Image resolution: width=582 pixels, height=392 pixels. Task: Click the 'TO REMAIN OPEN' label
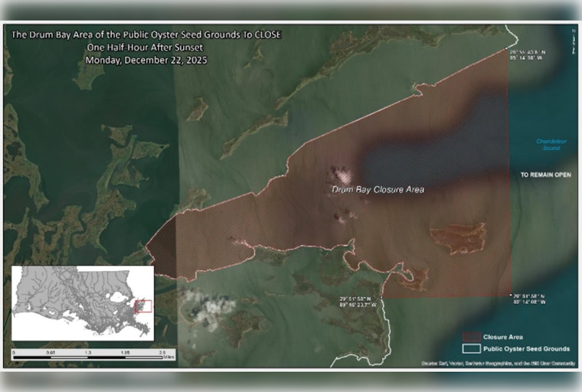coord(545,175)
